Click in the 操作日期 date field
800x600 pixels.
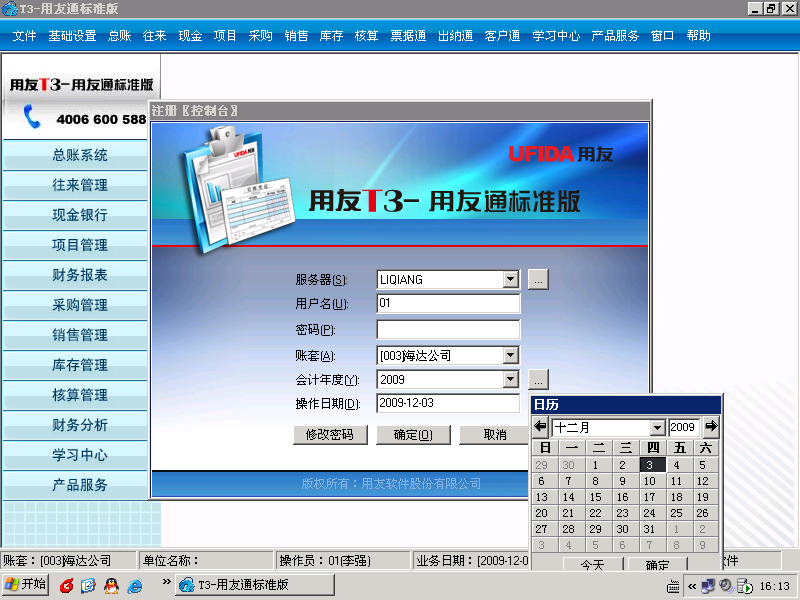[x=448, y=403]
